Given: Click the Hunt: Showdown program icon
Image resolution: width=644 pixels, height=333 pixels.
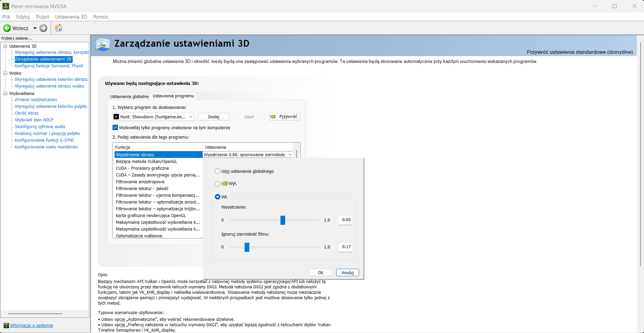Looking at the screenshot, I should pos(116,117).
